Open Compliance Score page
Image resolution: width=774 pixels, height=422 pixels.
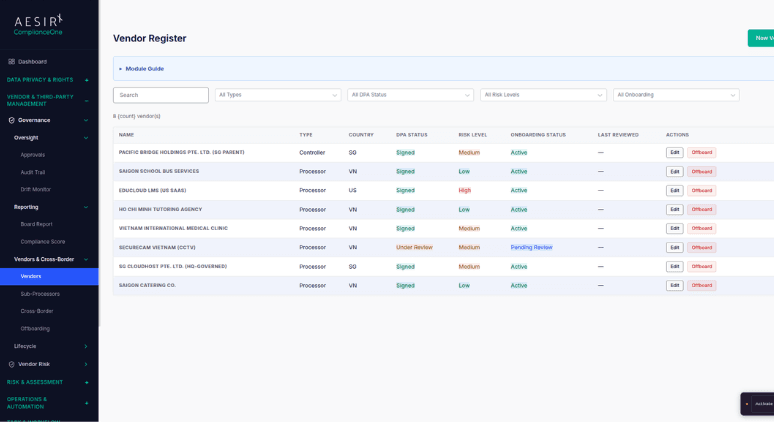click(x=43, y=242)
